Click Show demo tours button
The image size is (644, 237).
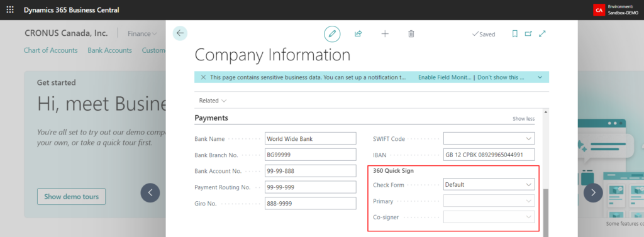pyautogui.click(x=72, y=196)
